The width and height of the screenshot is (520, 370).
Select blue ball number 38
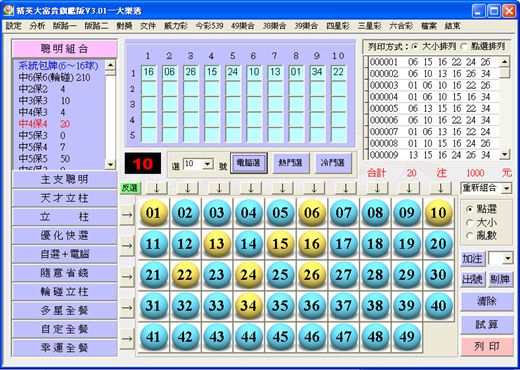(375, 306)
